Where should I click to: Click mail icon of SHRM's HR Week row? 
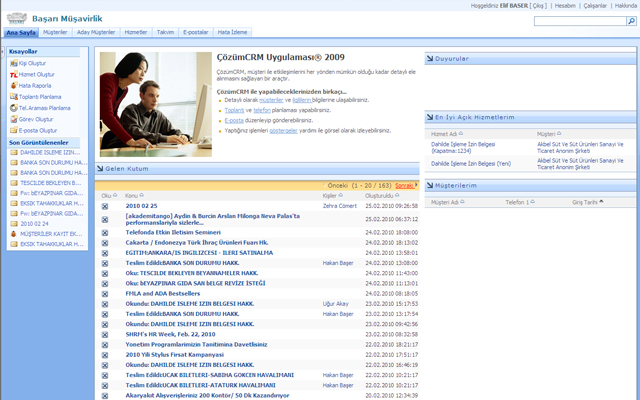(105, 335)
